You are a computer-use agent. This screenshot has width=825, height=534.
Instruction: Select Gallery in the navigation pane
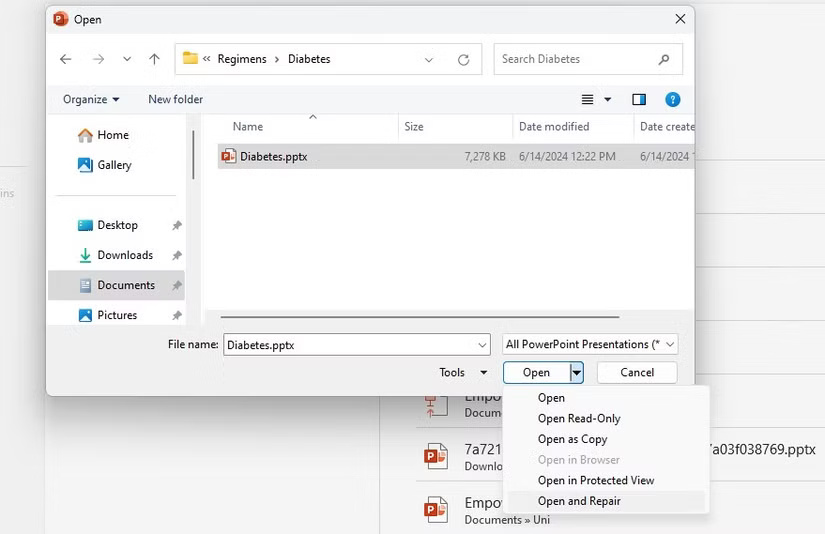point(105,165)
